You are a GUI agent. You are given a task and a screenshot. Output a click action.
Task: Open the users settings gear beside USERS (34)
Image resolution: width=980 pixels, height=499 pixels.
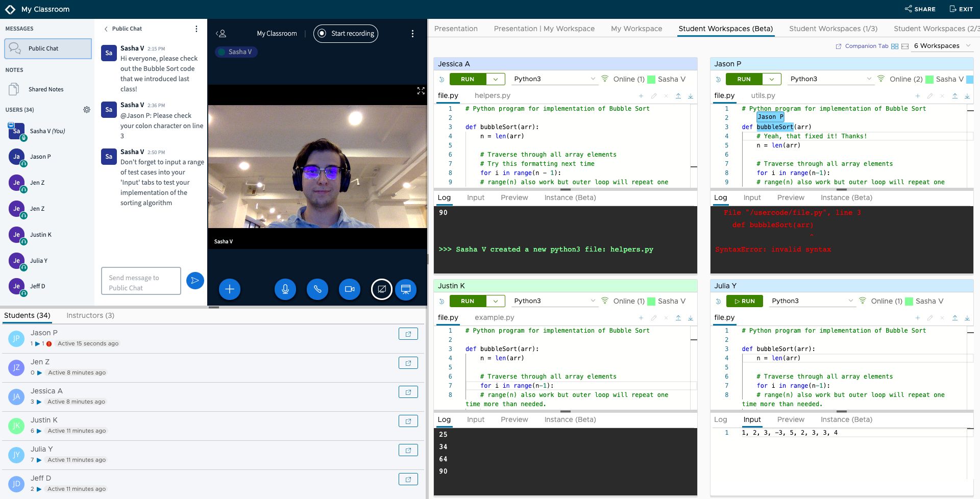click(87, 109)
